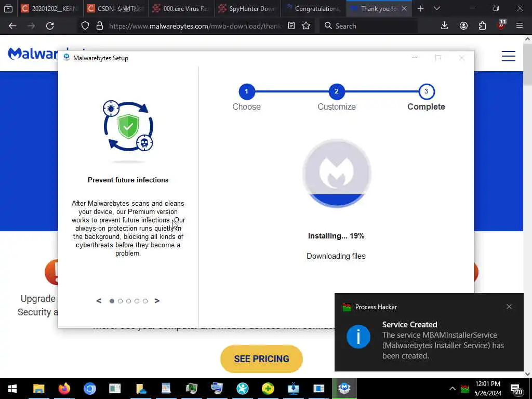Show next slide in the setup carousel
The height and width of the screenshot is (399, 532).
pyautogui.click(x=157, y=301)
